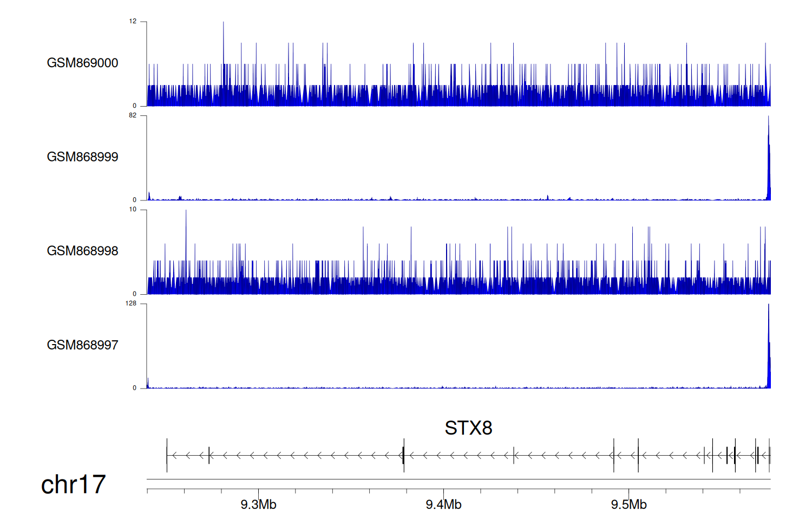The image size is (812, 531).
Task: Click the GSM869000 track label
Action: pyautogui.click(x=82, y=63)
